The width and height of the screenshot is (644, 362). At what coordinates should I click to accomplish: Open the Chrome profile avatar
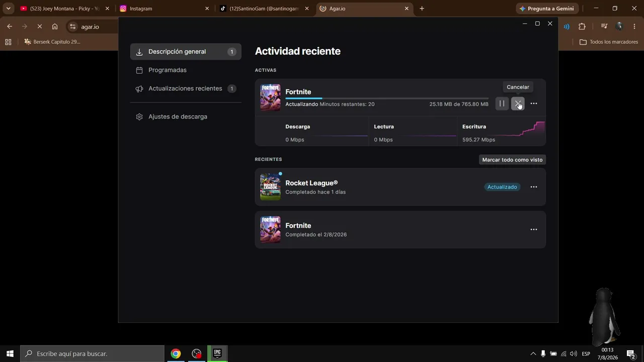(619, 27)
